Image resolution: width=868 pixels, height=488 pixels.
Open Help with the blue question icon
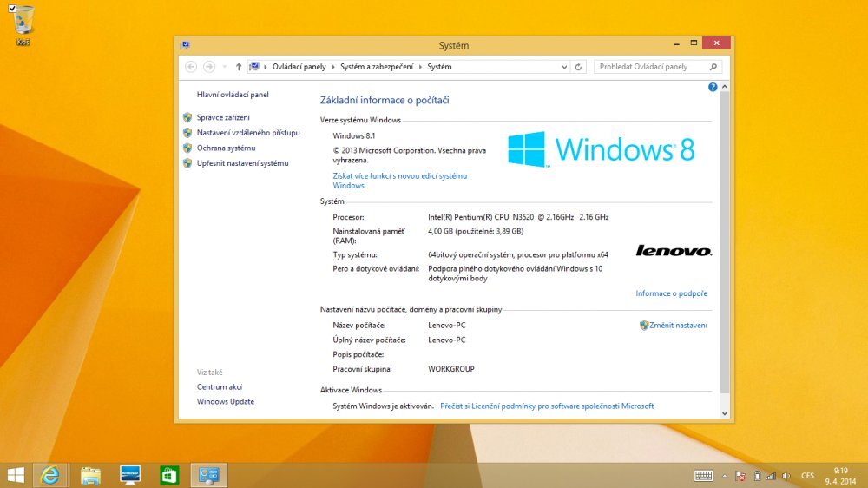[x=713, y=87]
